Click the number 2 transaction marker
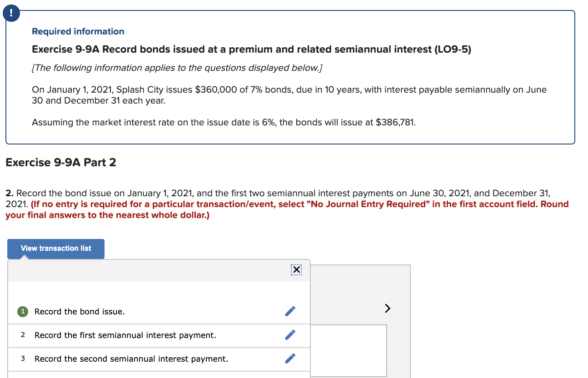This screenshot has width=588, height=378. [22, 335]
